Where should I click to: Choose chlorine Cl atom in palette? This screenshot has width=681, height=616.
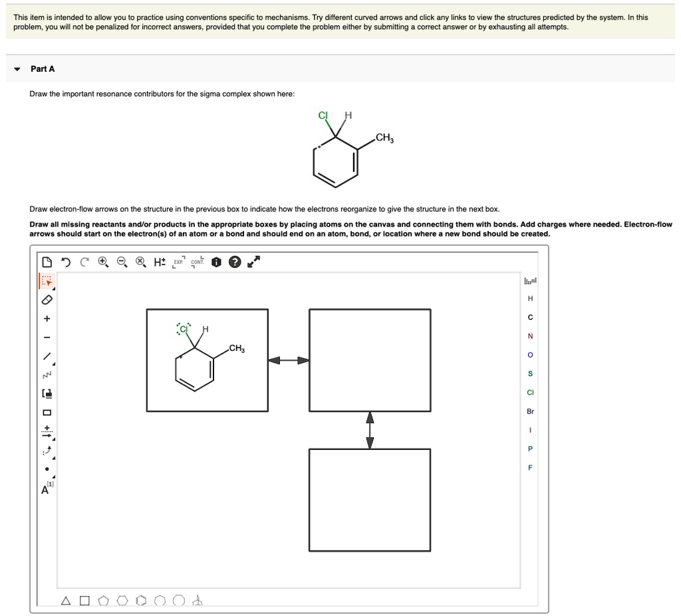(530, 393)
